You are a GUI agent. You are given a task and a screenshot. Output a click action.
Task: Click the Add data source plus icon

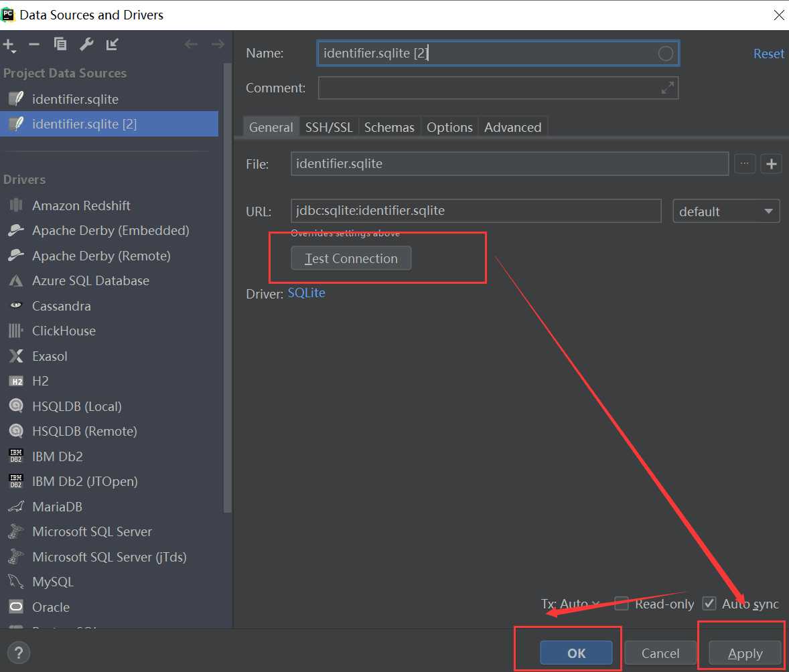pos(9,46)
